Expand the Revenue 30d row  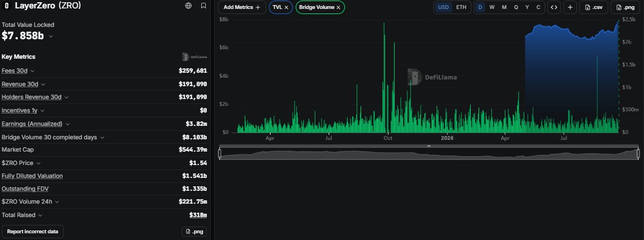[43, 84]
